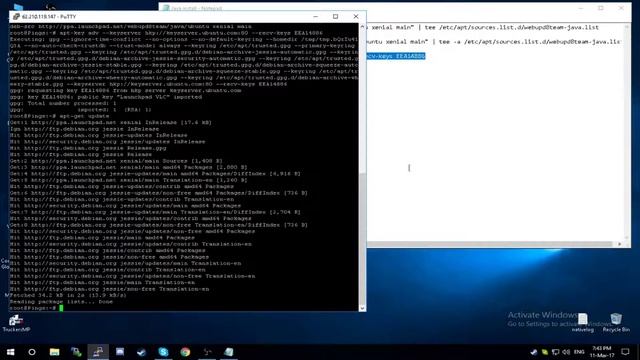640x360 pixels.
Task: Click the ENG language indicator
Action: click(x=579, y=352)
